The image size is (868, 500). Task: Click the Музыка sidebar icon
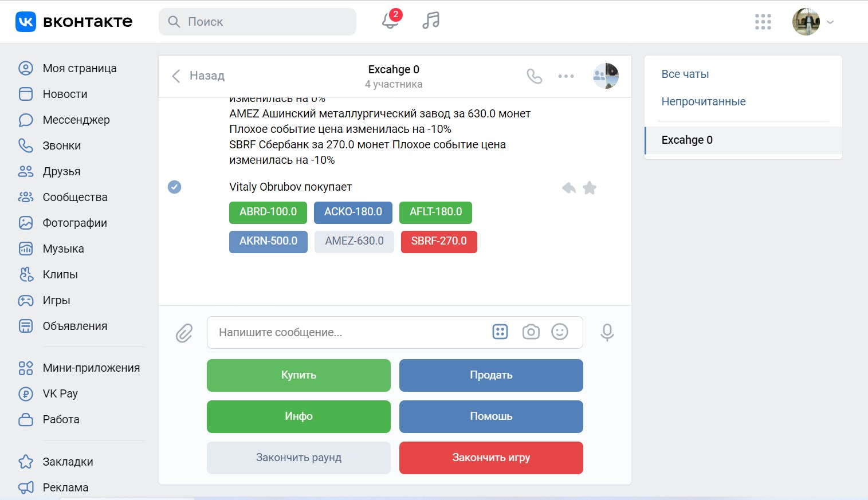pos(26,249)
